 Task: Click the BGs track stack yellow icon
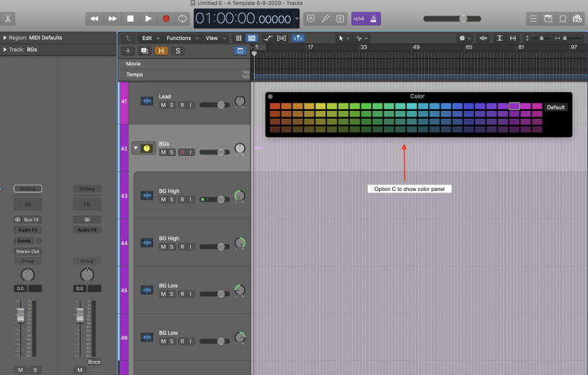click(147, 148)
